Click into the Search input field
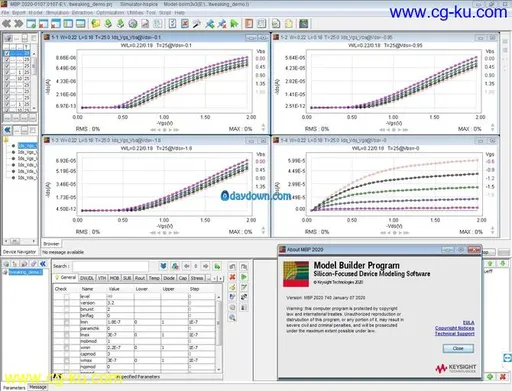This screenshot has width=512, height=391. [x=110, y=266]
